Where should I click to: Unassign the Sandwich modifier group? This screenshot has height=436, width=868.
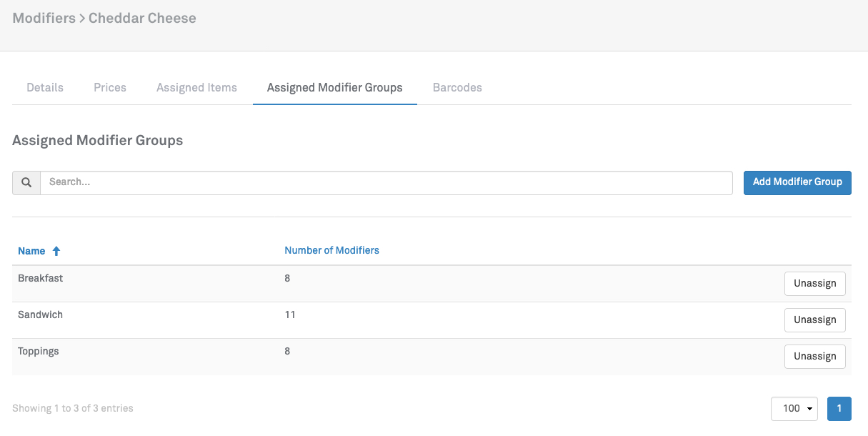[x=814, y=320]
